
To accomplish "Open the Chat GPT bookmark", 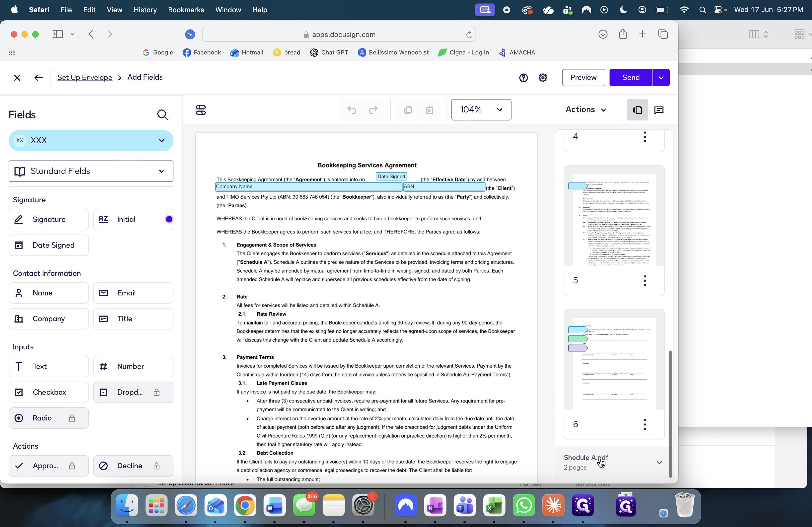I will (x=329, y=53).
